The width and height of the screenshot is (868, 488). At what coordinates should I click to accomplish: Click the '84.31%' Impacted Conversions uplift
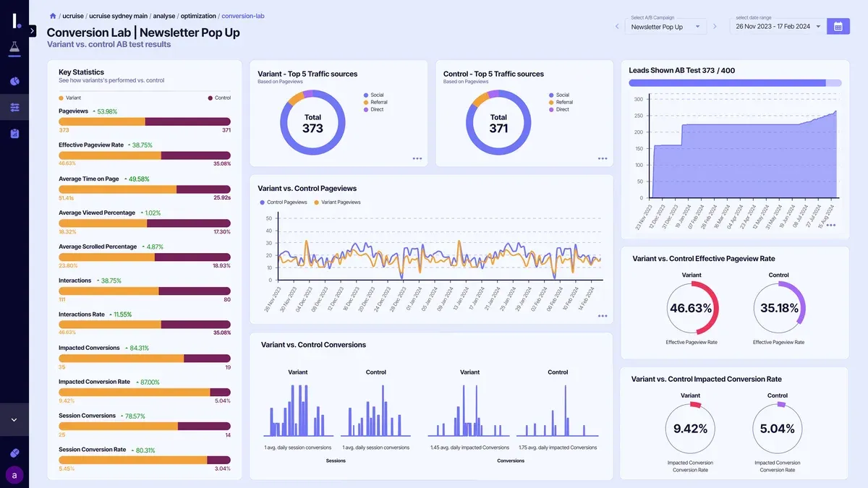click(139, 348)
